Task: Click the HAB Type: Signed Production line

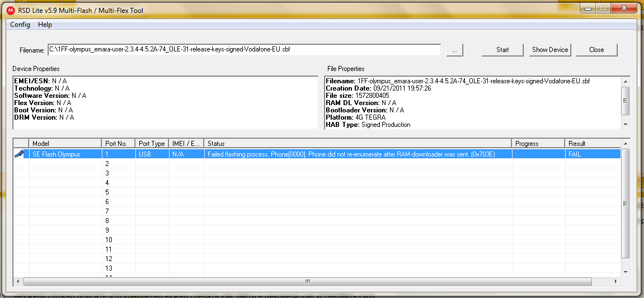Action: click(x=368, y=124)
